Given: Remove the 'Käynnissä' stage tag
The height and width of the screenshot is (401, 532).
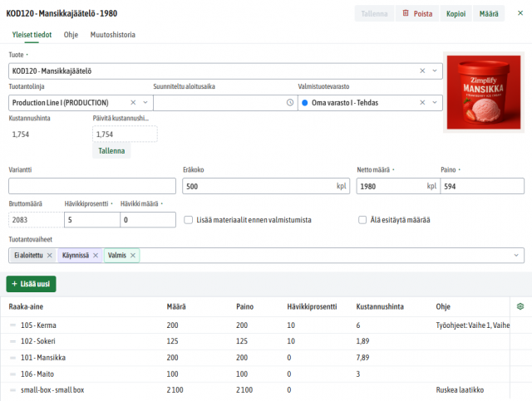Looking at the screenshot, I should (x=96, y=255).
